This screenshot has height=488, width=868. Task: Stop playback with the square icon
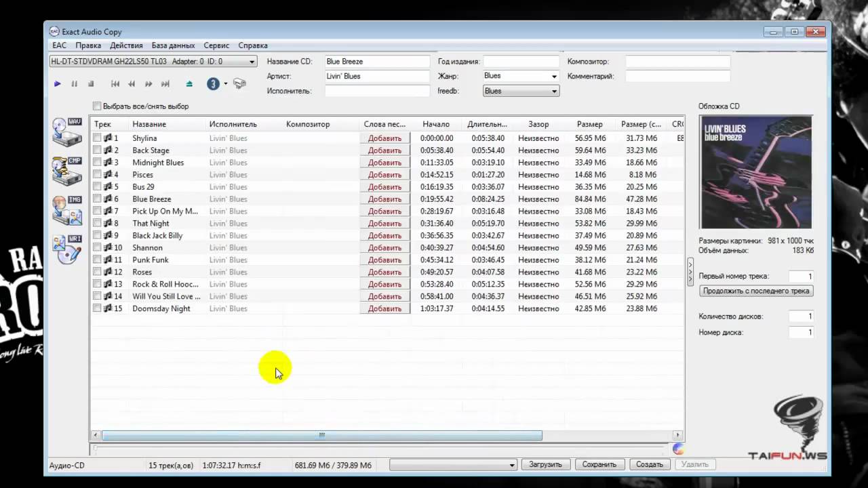[91, 84]
